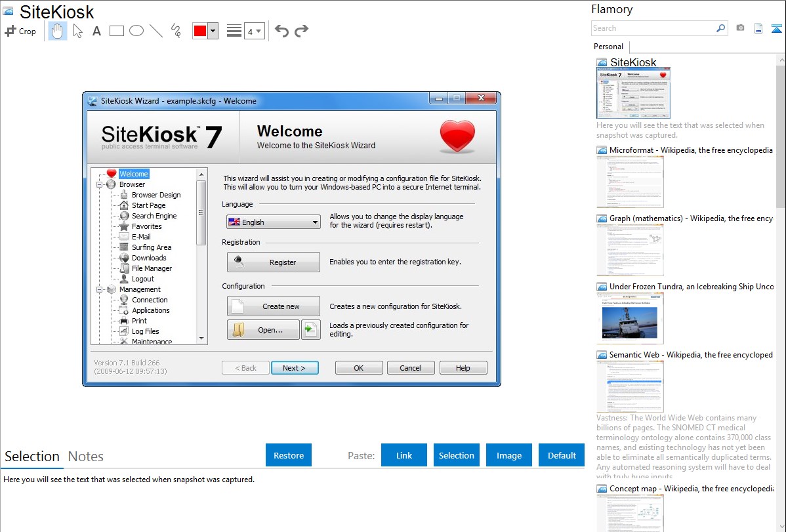The width and height of the screenshot is (786, 532).
Task: Open the Semantic Web snapshot thumbnail
Action: click(x=630, y=386)
